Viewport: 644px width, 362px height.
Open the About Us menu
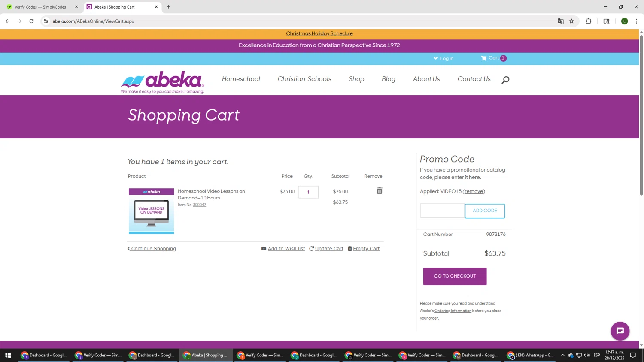point(426,79)
